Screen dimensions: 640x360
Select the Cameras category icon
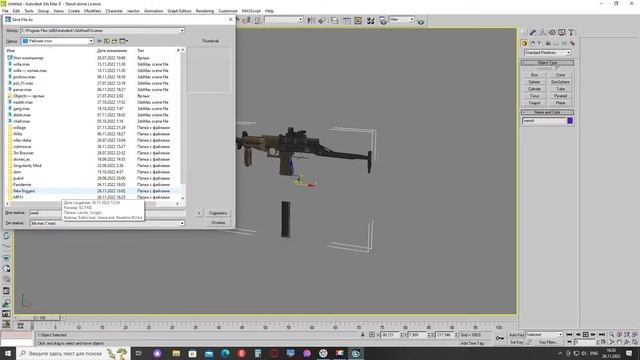tap(549, 43)
